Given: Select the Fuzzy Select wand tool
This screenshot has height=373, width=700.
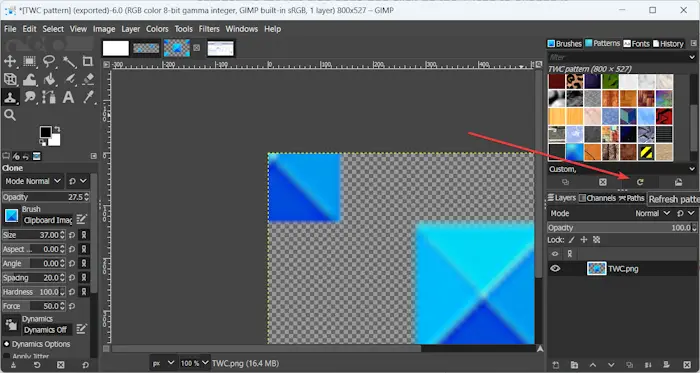Looking at the screenshot, I should pyautogui.click(x=68, y=61).
